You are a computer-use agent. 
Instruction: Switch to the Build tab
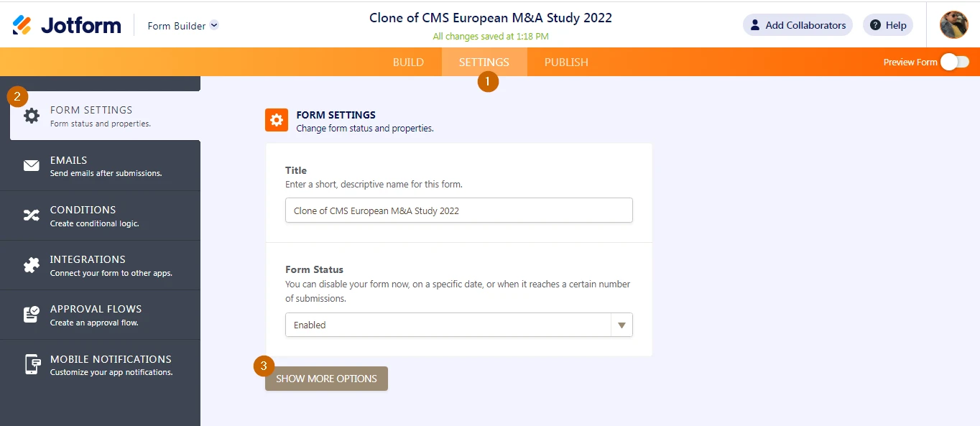408,62
